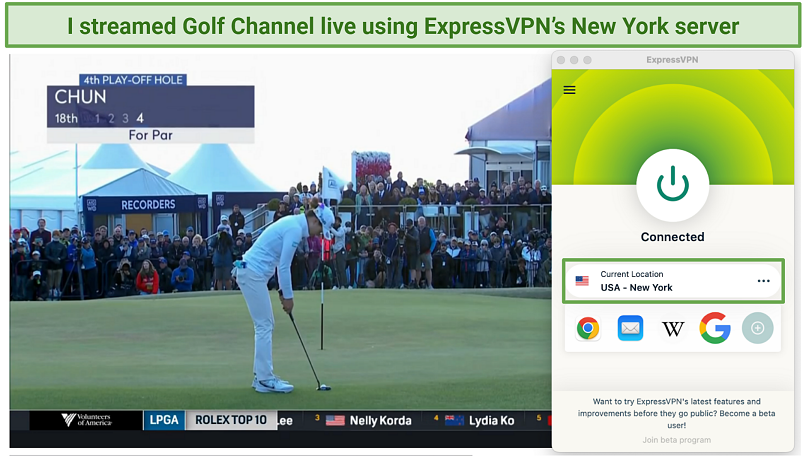
Task: Click the Connected status text
Action: (672, 237)
